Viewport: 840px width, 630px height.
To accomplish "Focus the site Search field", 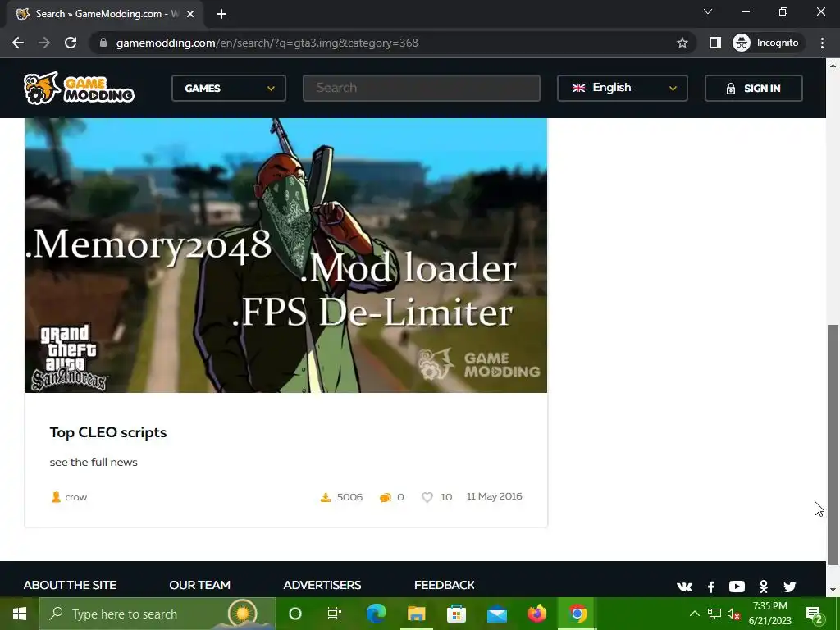I will [422, 88].
